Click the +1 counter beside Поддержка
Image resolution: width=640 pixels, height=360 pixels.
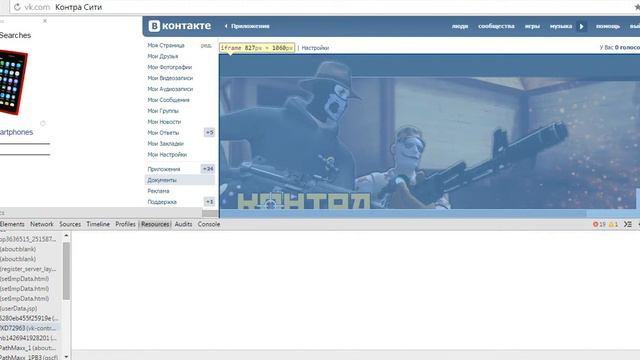coord(209,202)
